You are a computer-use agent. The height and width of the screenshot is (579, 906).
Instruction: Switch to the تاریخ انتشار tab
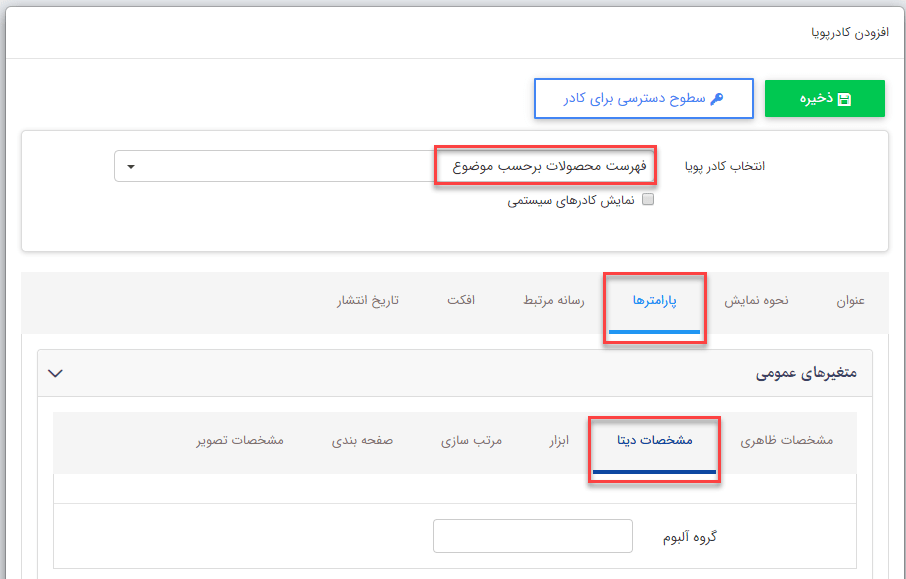[368, 300]
